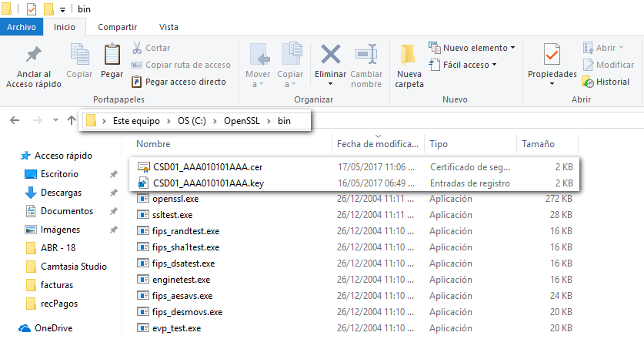This screenshot has height=339, width=644.
Task: Open Descargas in the sidebar
Action: tap(61, 193)
